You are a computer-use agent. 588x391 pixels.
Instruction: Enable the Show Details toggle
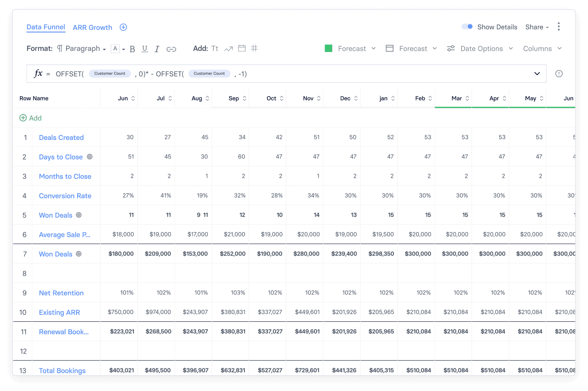[x=467, y=26]
